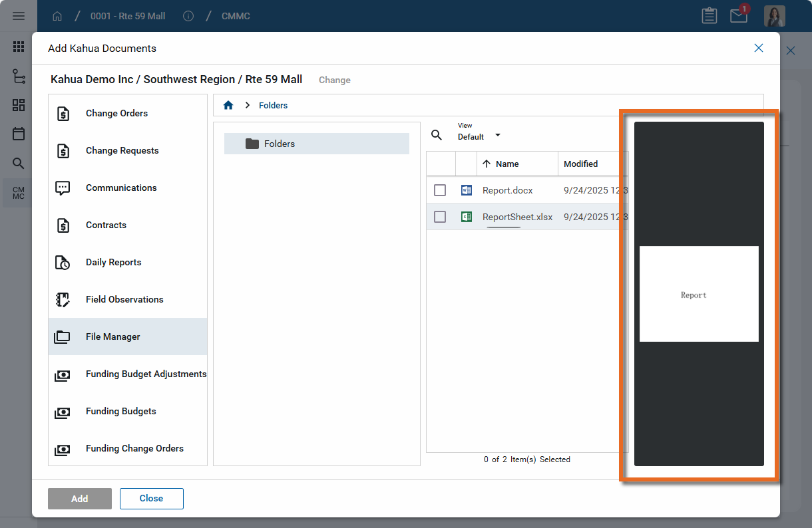The height and width of the screenshot is (528, 812).
Task: Click the project info icon beside Rte 59 Mall
Action: pos(188,16)
